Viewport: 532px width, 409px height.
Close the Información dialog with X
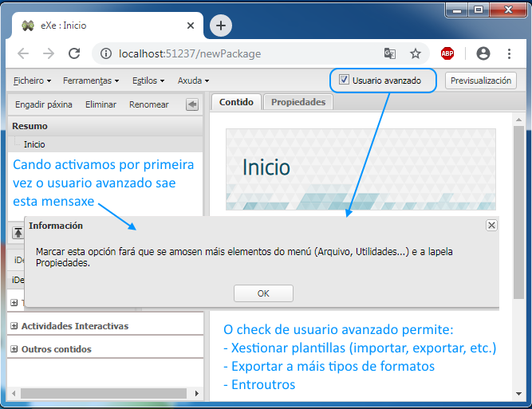click(x=491, y=226)
